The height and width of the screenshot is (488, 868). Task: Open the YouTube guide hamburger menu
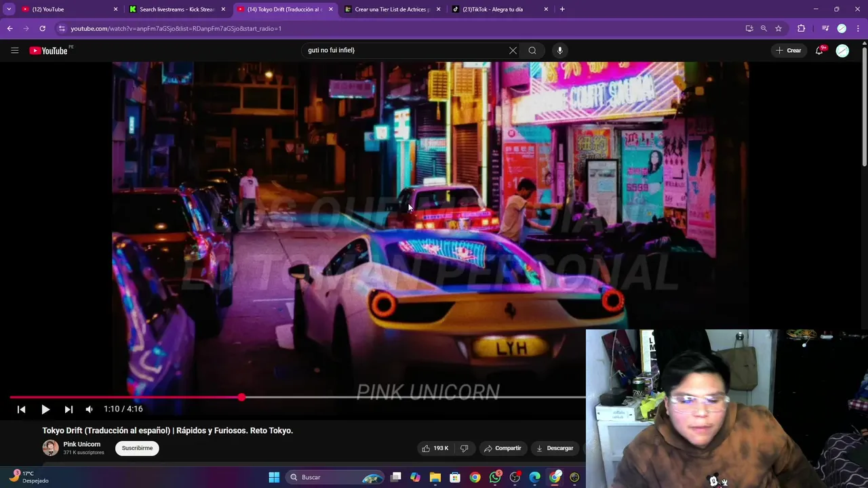tap(14, 50)
